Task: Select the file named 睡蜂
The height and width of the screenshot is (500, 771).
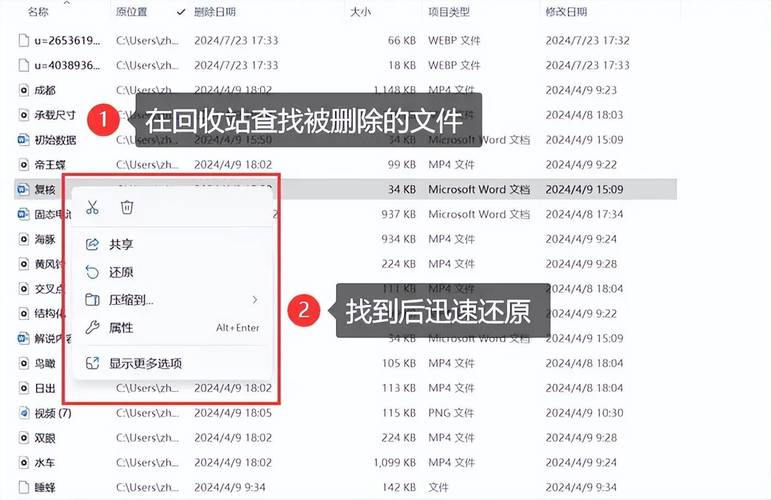Action: tap(45, 488)
